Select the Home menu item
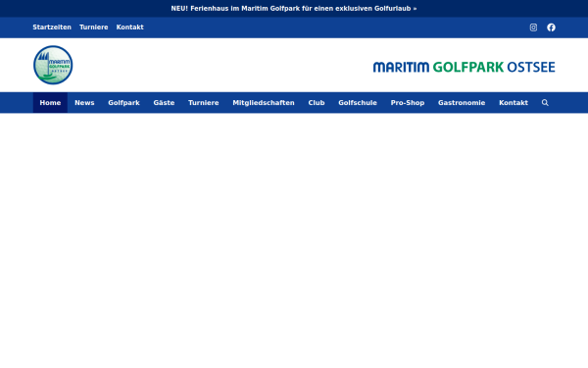Image resolution: width=588 pixels, height=368 pixels. coord(50,102)
